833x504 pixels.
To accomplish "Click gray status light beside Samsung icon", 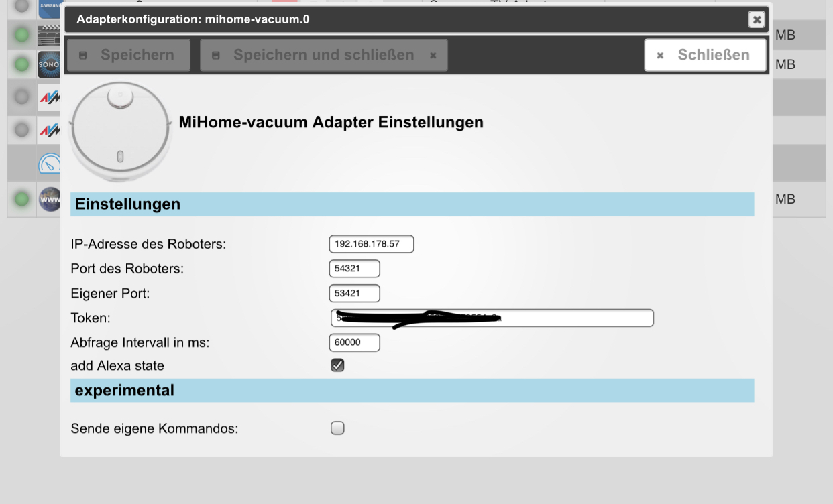I will pos(22,5).
